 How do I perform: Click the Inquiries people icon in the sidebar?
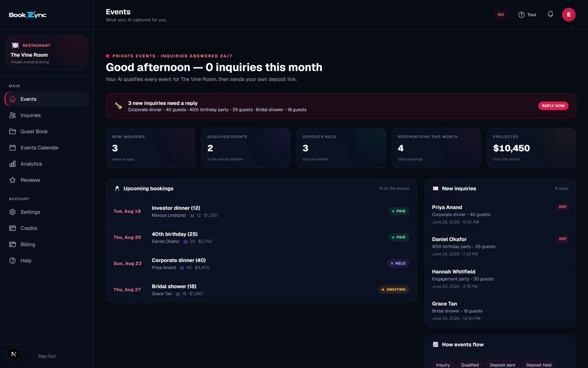point(12,115)
